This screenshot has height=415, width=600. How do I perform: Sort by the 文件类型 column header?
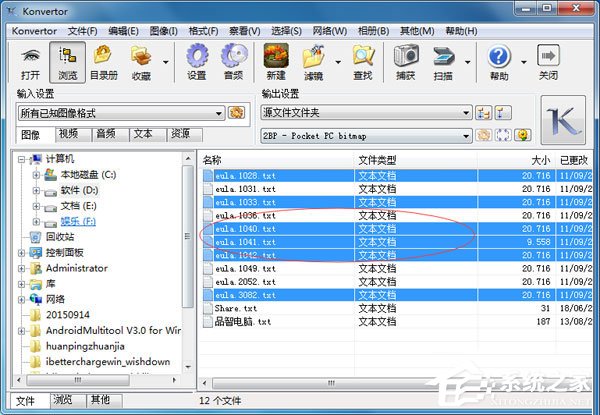click(x=416, y=160)
